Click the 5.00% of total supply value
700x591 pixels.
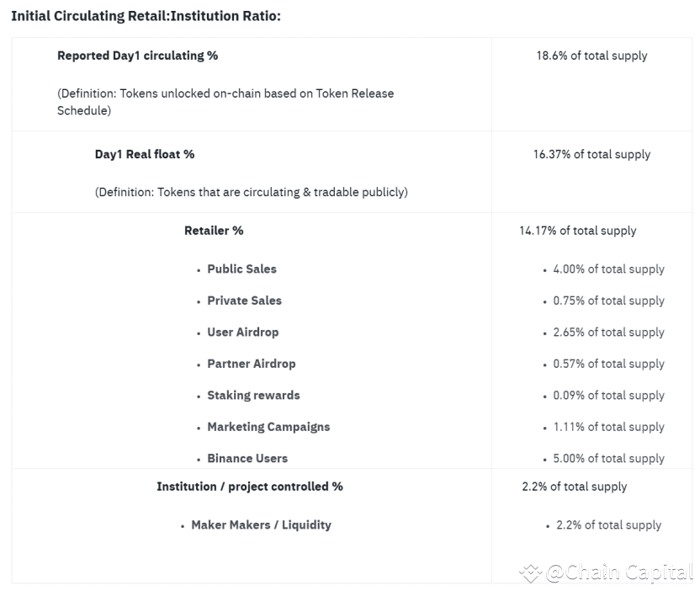click(x=609, y=459)
